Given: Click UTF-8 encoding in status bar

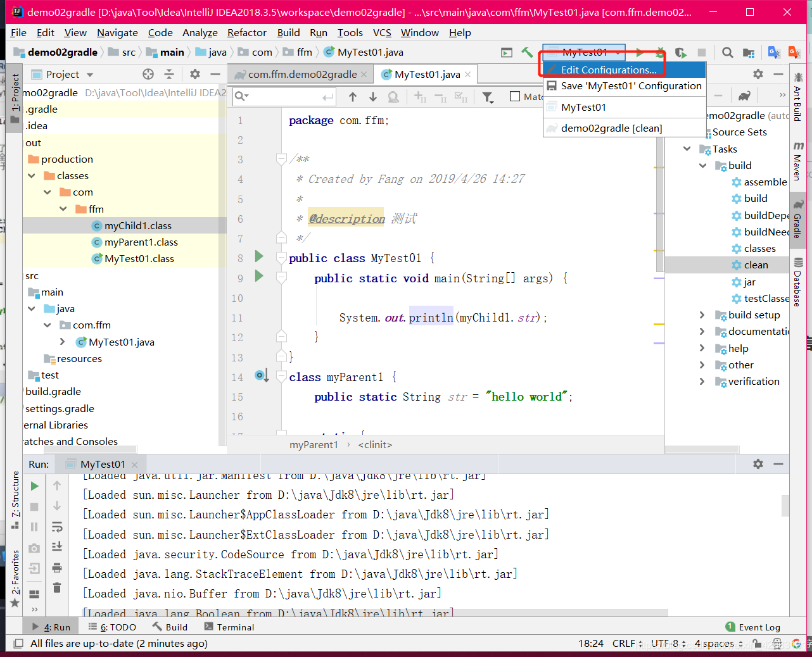Looking at the screenshot, I should [668, 643].
